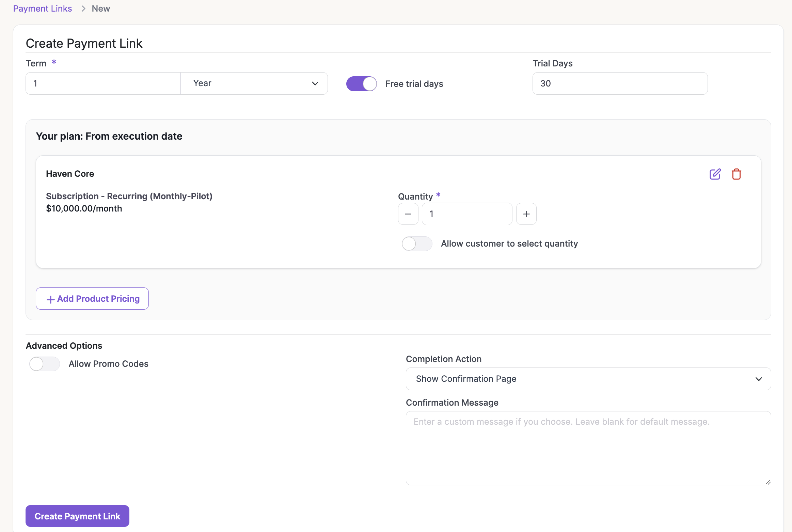Delete Haven Core with trash icon
The width and height of the screenshot is (792, 532).
pos(736,174)
